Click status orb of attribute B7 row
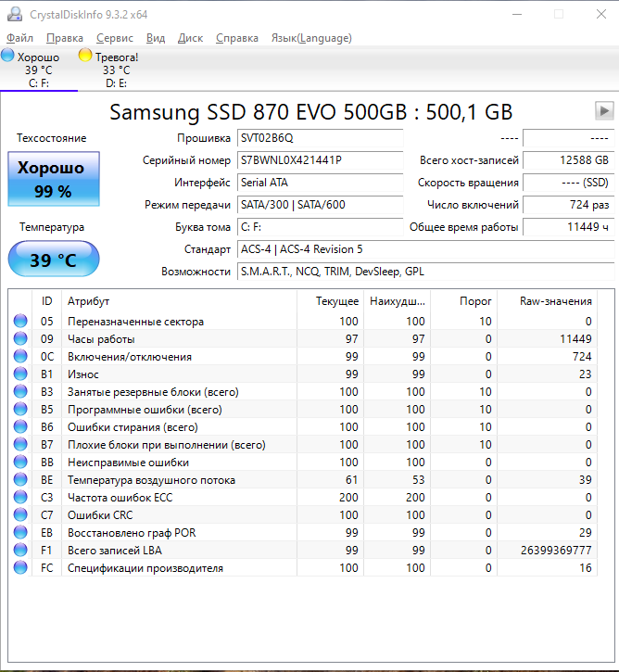 (x=20, y=444)
